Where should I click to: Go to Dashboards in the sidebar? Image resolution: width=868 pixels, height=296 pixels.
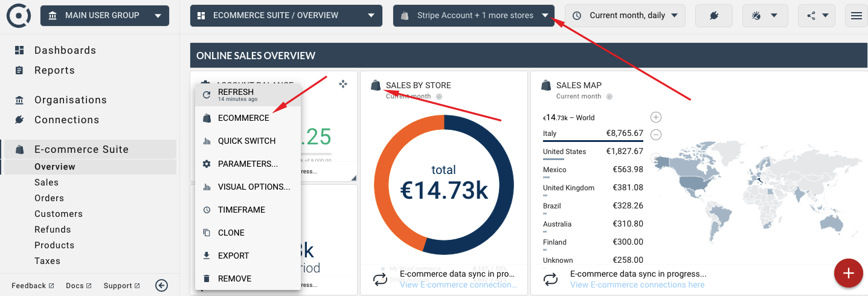point(65,50)
